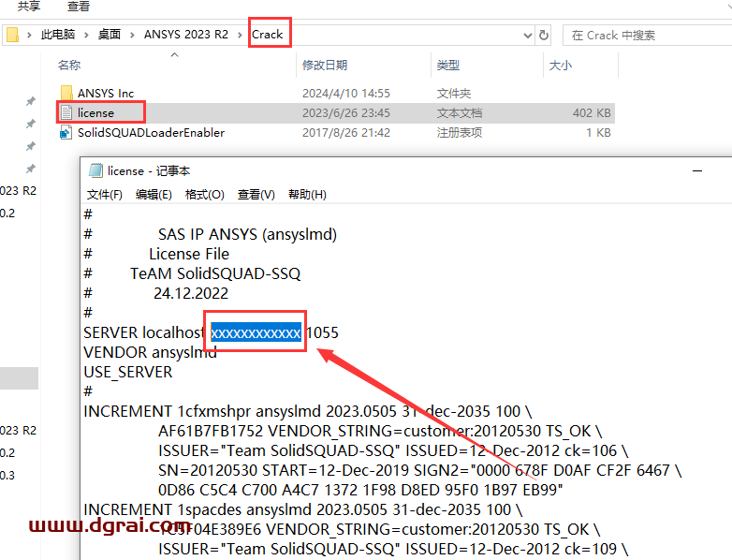Click the date 2017/8/26 21:42
The width and height of the screenshot is (732, 560).
346,133
